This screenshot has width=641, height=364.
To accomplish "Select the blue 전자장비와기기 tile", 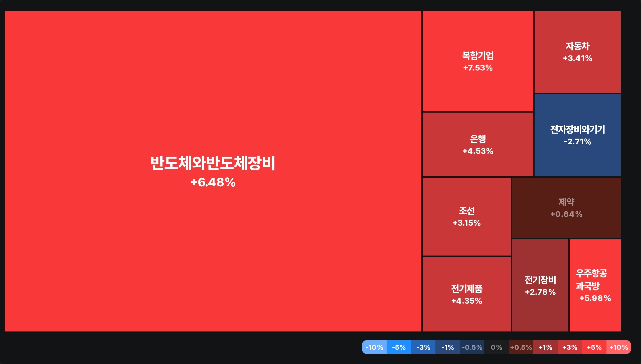I will coord(577,135).
